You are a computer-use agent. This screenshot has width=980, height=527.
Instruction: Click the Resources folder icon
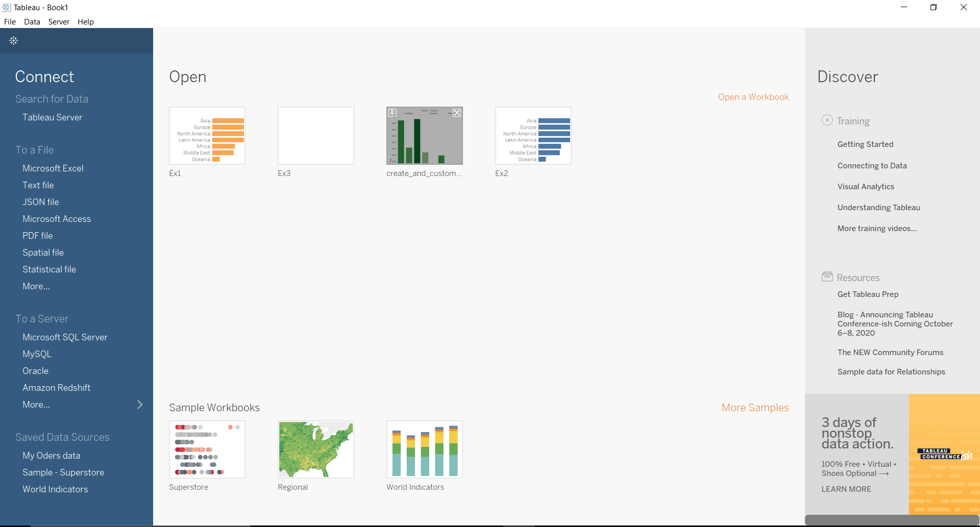point(827,277)
